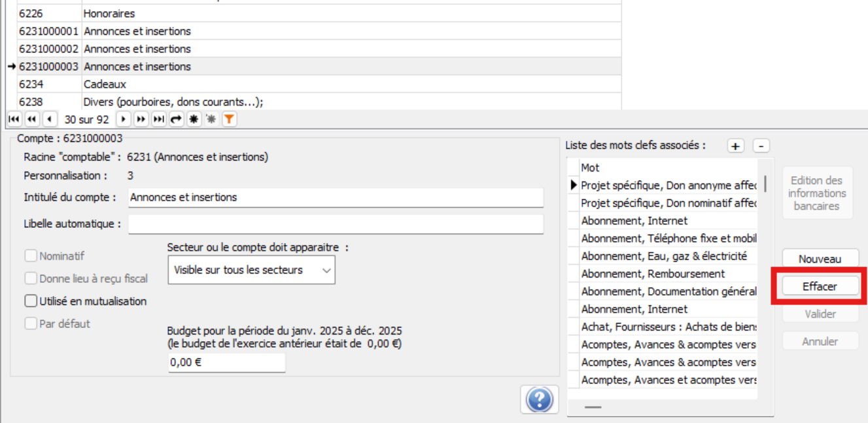Click the Nouveau button
Viewport: 868px width, 423px height.
point(820,259)
